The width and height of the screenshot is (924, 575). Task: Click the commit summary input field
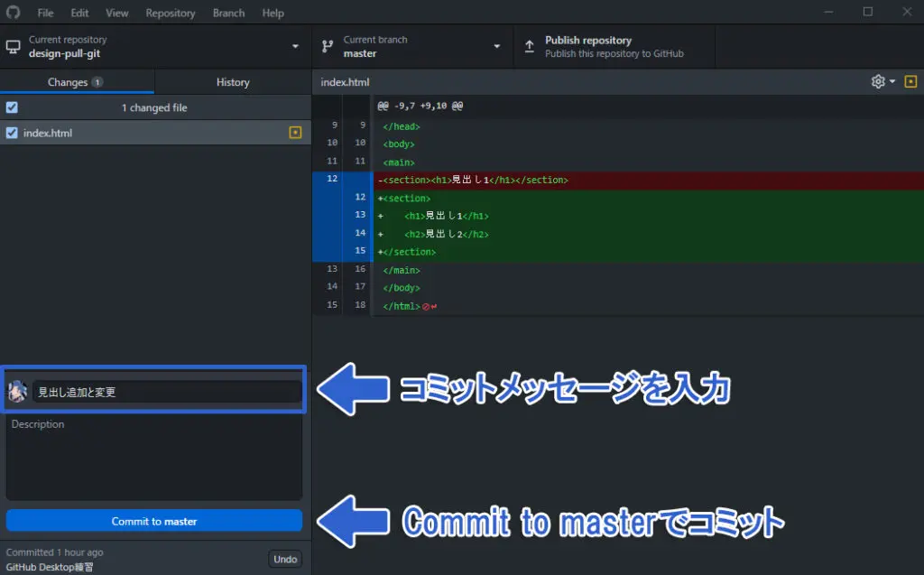point(167,392)
